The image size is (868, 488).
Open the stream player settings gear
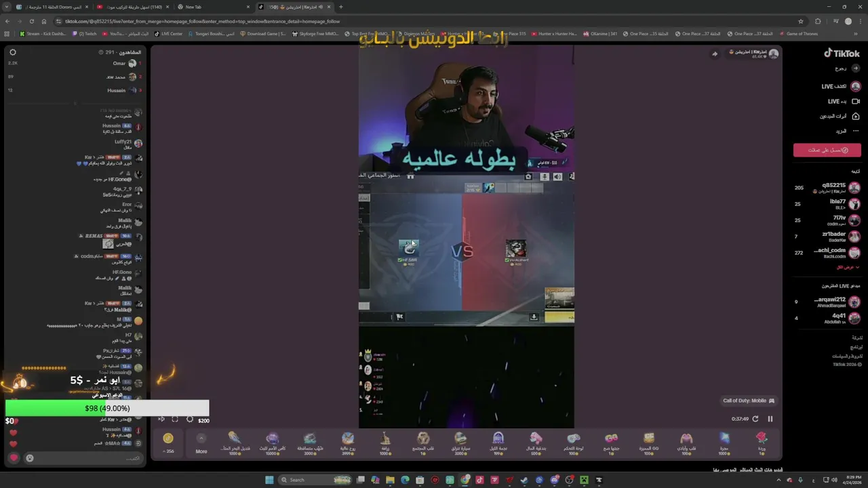tap(190, 420)
